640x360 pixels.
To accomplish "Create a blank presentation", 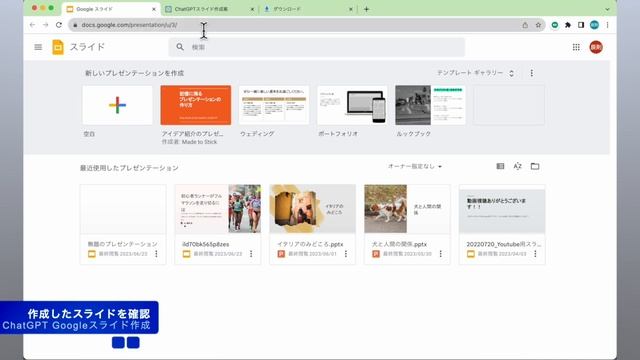I will pos(117,105).
